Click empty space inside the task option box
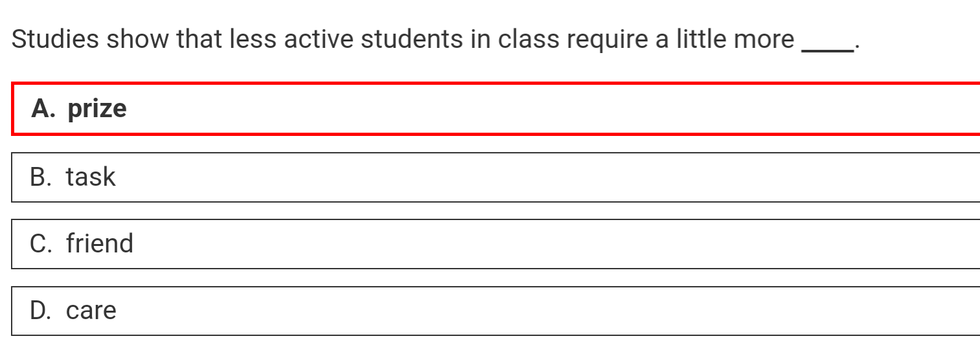 (x=550, y=177)
